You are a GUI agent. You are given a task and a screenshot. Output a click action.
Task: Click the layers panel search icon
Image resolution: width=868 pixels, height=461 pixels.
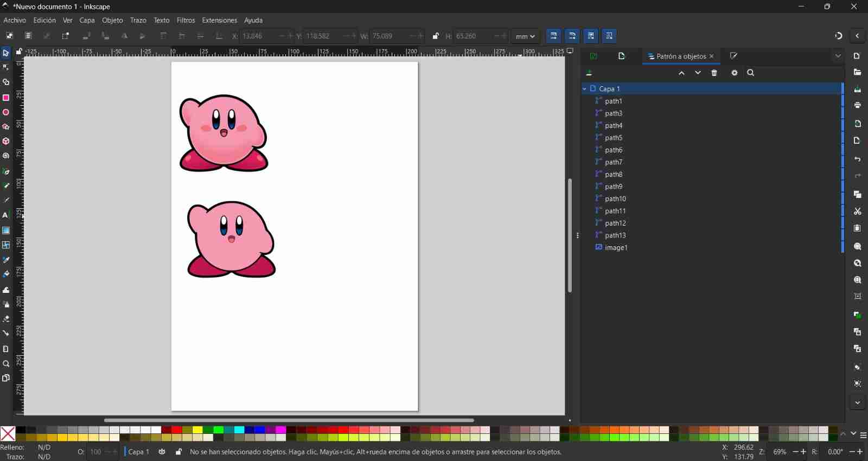pyautogui.click(x=751, y=73)
